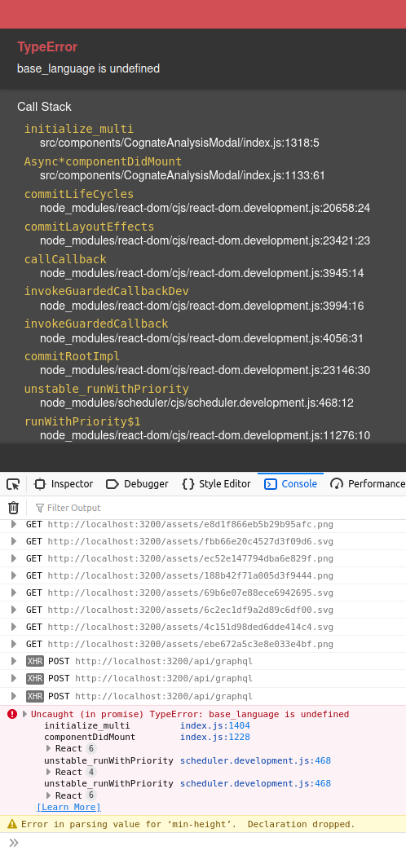Click the scheduler.development.js:468:12 path

coord(196,403)
